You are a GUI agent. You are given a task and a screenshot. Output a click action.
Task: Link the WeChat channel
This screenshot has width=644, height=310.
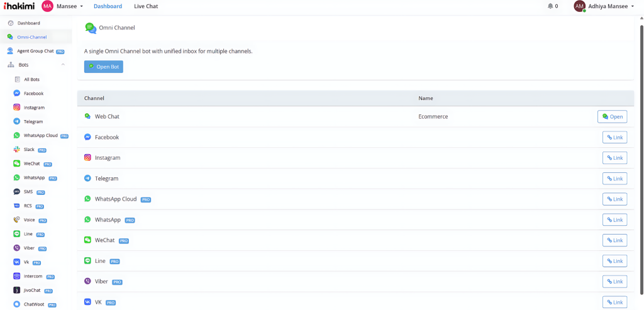615,240
